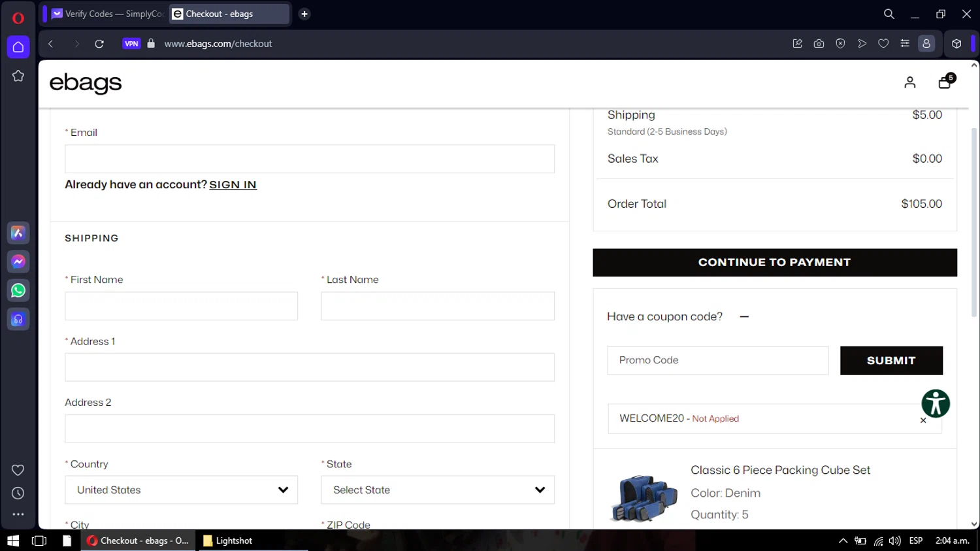Viewport: 980px width, 551px height.
Task: Open the extensions cube icon
Action: click(x=956, y=44)
